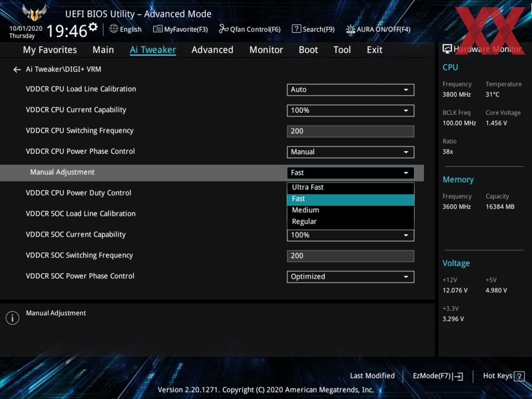Screen dimensions: 532x399
Task: Open the Exit tab
Action: click(374, 50)
